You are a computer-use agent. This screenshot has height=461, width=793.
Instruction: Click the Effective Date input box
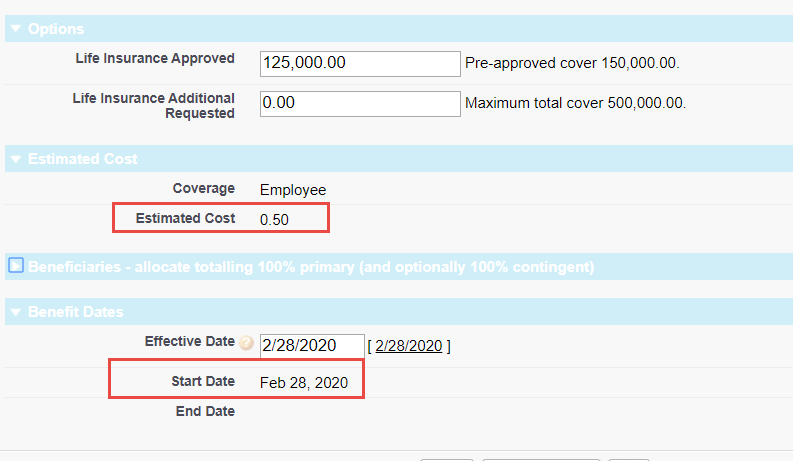pyautogui.click(x=311, y=346)
